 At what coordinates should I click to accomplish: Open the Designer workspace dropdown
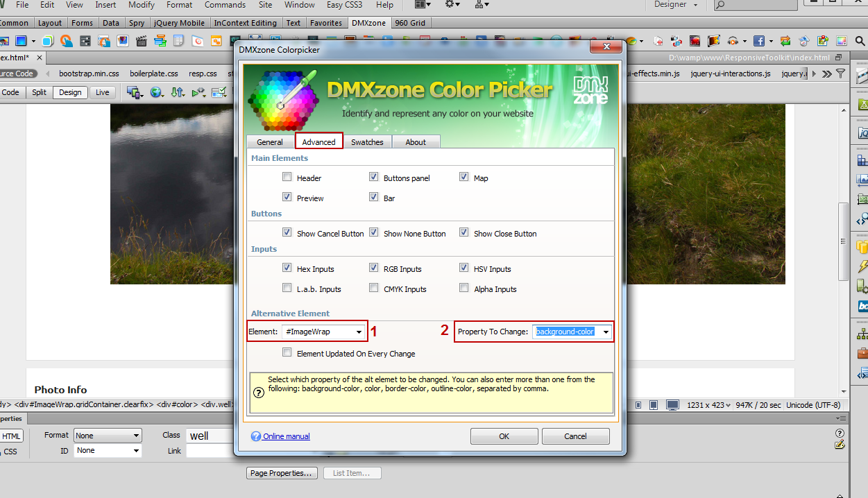click(x=676, y=5)
